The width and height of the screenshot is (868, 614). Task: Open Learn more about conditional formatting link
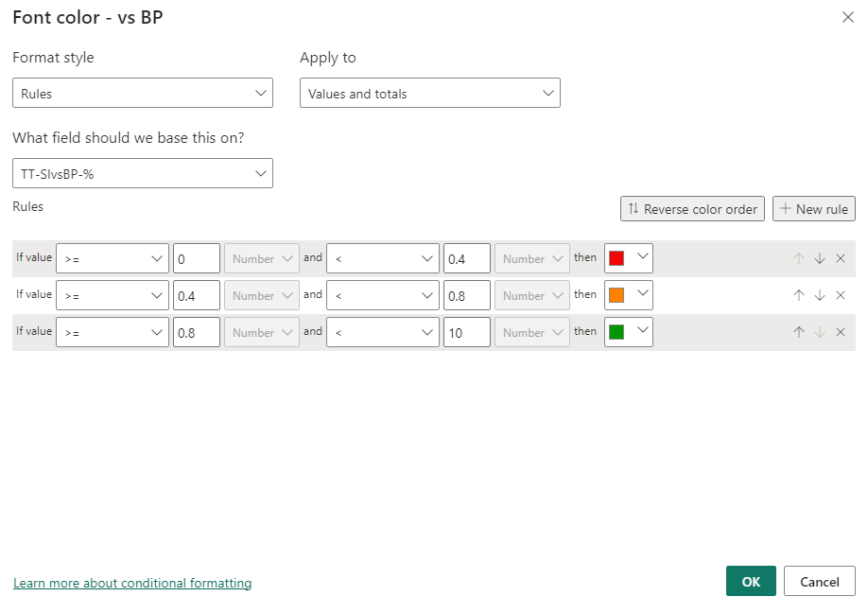point(132,583)
